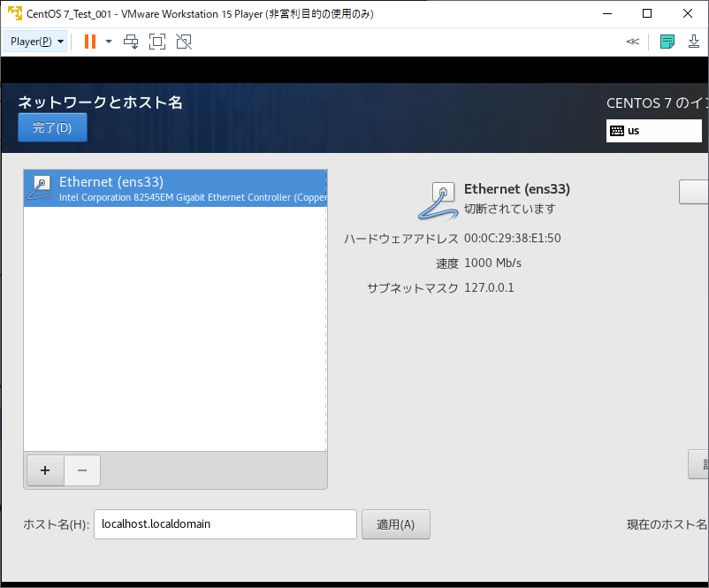
Task: Send Ctrl+Alt+Del to the VM via its toolbar icon
Action: coord(131,42)
